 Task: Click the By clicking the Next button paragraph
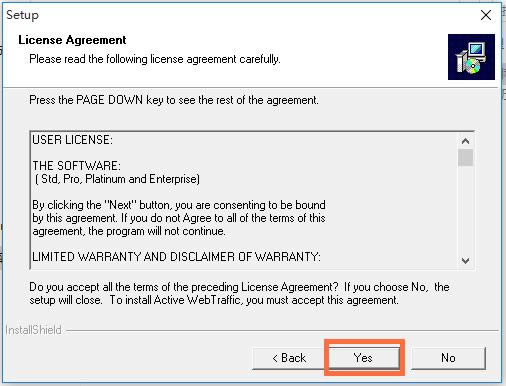point(179,218)
